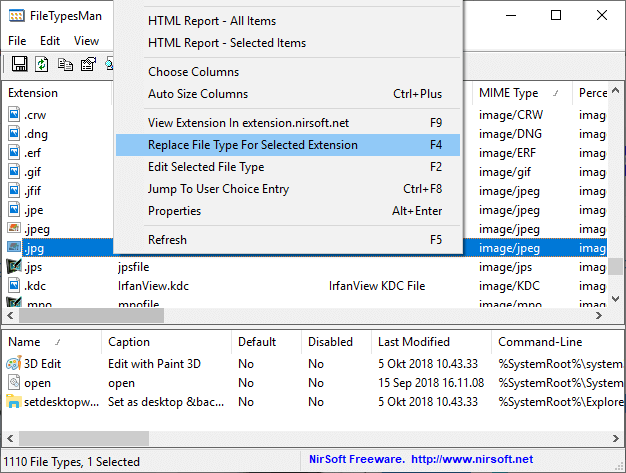Sort by the MIME Type column header
This screenshot has height=473, width=626.
(522, 93)
